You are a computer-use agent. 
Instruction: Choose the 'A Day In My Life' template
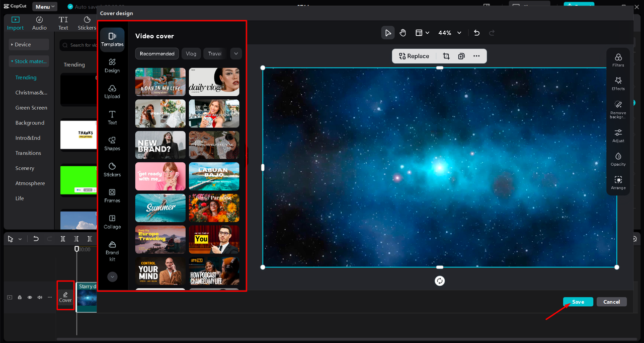tap(160, 82)
